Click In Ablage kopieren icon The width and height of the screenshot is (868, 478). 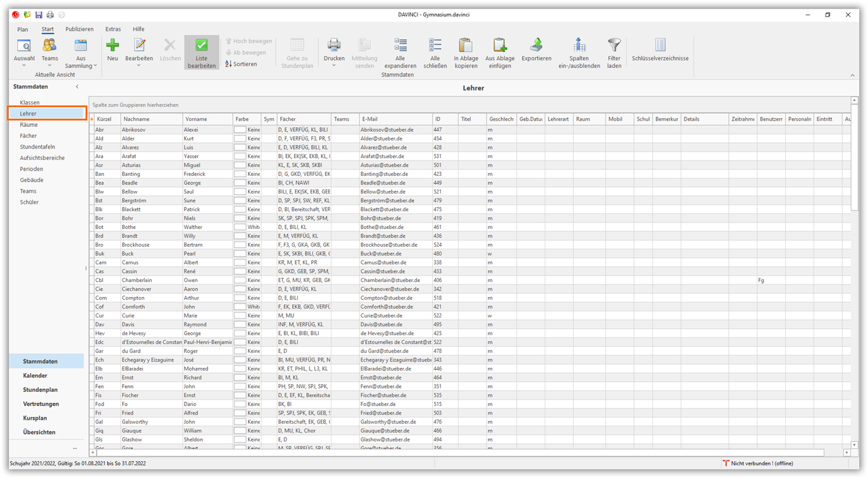point(466,46)
